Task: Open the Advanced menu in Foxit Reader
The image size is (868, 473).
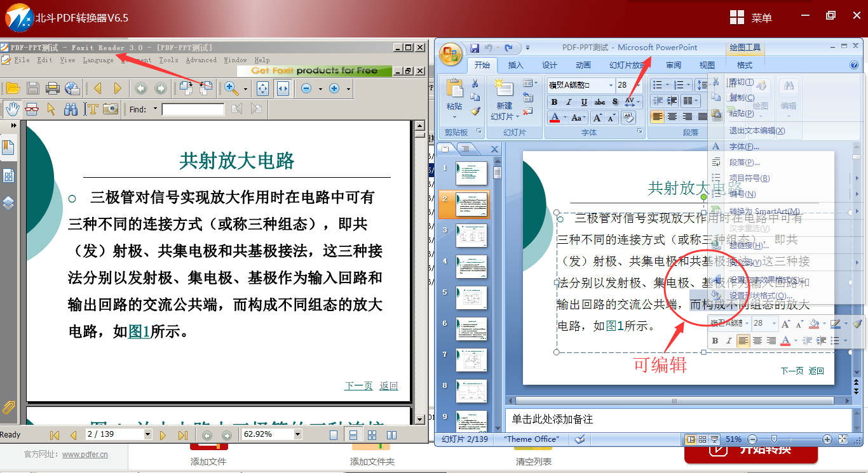Action: (201, 60)
